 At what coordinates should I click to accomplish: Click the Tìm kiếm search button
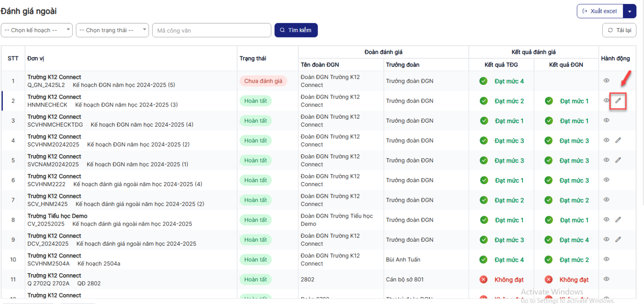click(x=296, y=30)
